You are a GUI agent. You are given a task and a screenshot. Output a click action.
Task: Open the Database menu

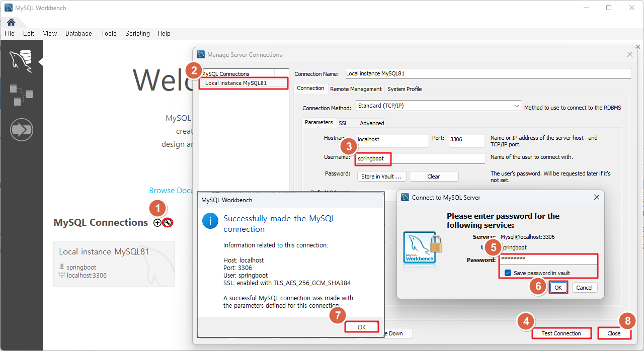click(x=78, y=34)
